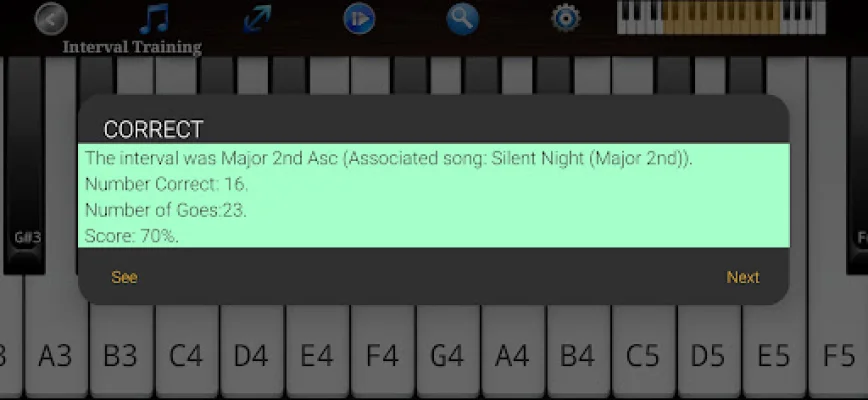Open the magnifier search icon
The image size is (868, 400).
coord(462,18)
